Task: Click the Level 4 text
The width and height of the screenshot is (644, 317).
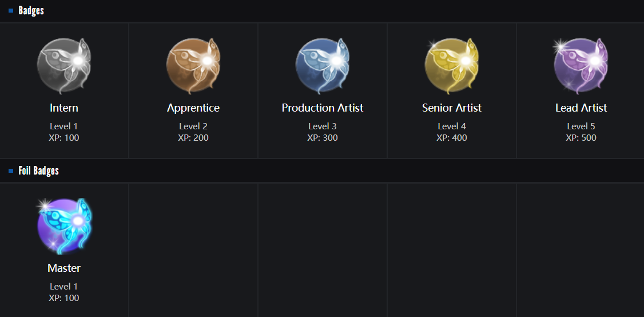Action: click(x=452, y=126)
